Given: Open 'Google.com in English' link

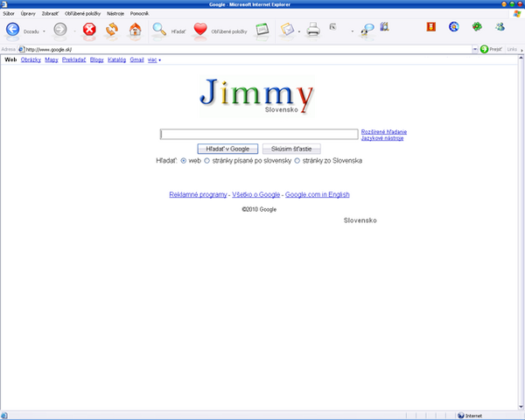Looking at the screenshot, I should point(318,195).
